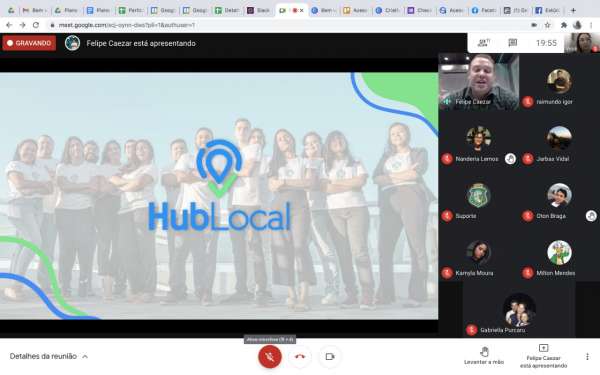Click the raised hand icon beside Dion Braga
The height and width of the screenshot is (375, 600).
(591, 216)
